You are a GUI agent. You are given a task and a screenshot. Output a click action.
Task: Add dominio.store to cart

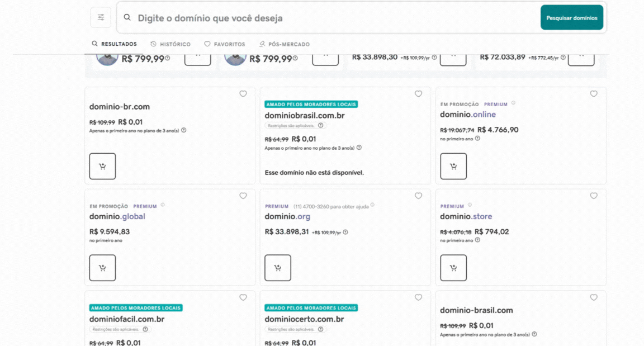(x=453, y=268)
